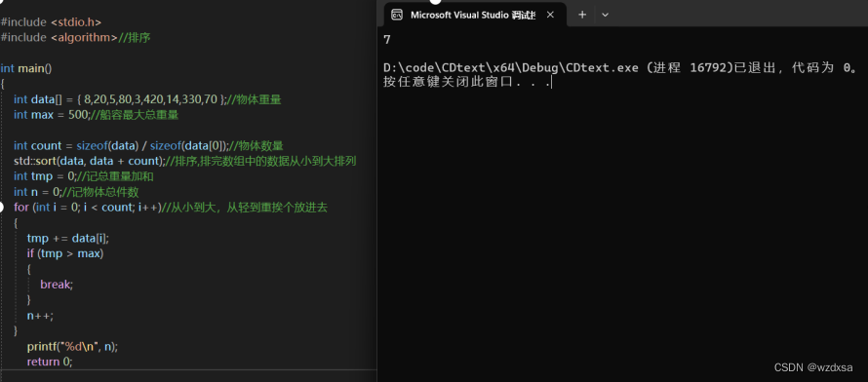Viewport: 868px width, 382px height.
Task: Click the '//排序' comment after algorithm include
Action: coord(135,38)
